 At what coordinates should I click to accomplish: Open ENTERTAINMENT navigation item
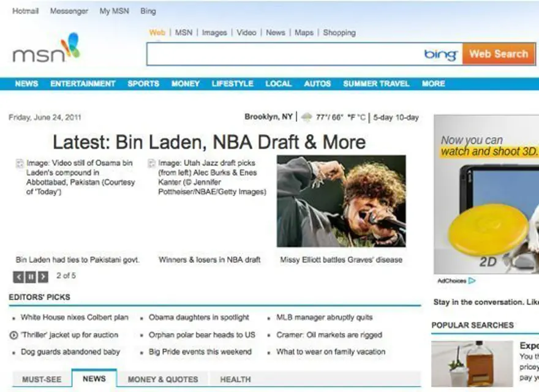coord(83,83)
